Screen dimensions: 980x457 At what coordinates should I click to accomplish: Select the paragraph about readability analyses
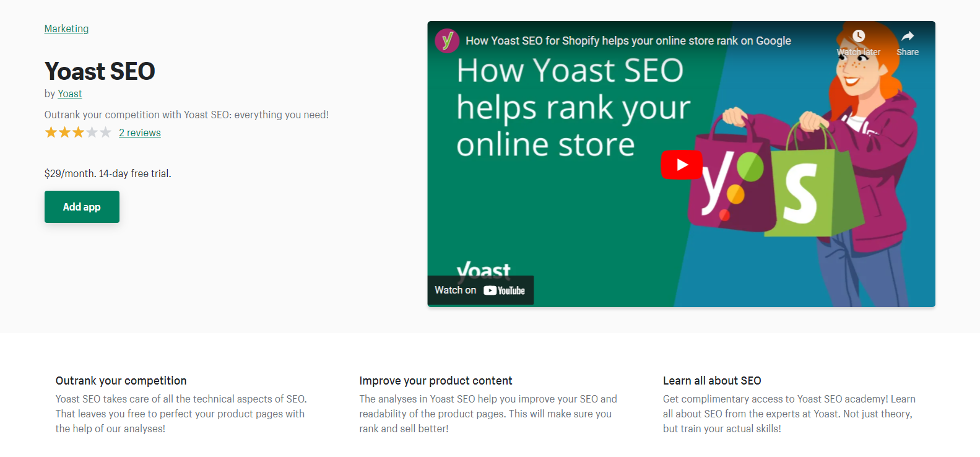[488, 414]
